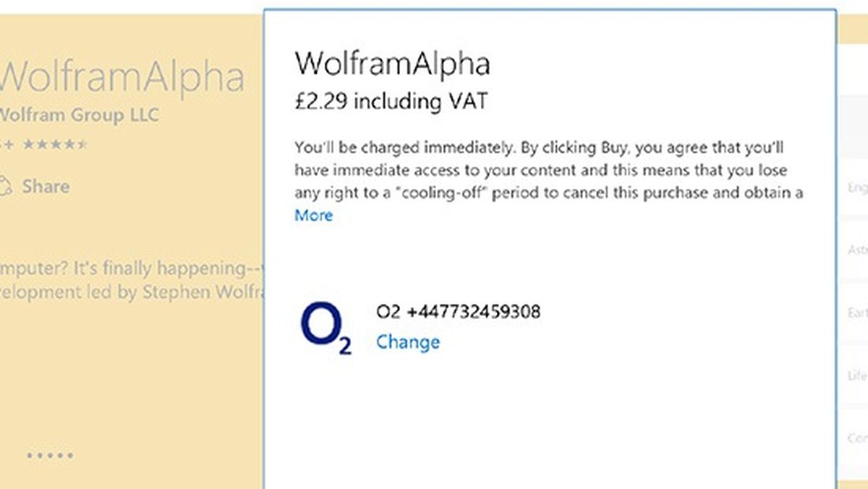Click the "It's finally happening" description line
This screenshot has height=489, width=868.
click(130, 268)
